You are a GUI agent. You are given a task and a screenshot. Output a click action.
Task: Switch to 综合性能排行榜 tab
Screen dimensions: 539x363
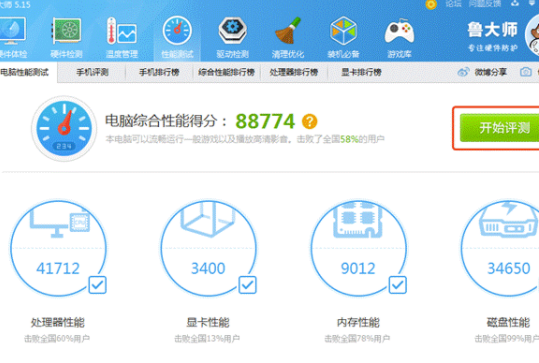[227, 72]
